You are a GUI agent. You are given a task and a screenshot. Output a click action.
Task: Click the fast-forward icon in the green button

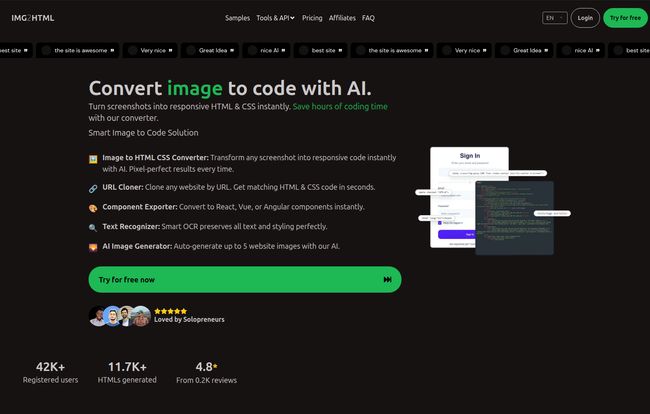click(x=388, y=280)
